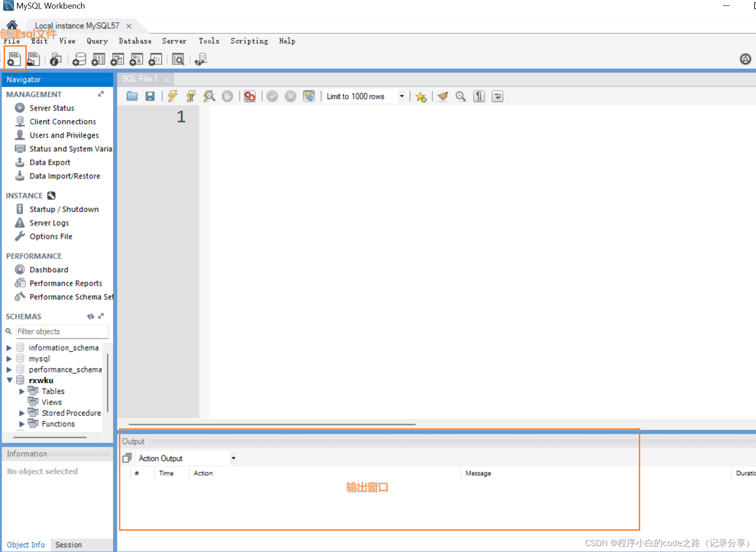Screen dimensions: 756x552
Task: Expand the information_schema schema
Action: click(x=9, y=348)
